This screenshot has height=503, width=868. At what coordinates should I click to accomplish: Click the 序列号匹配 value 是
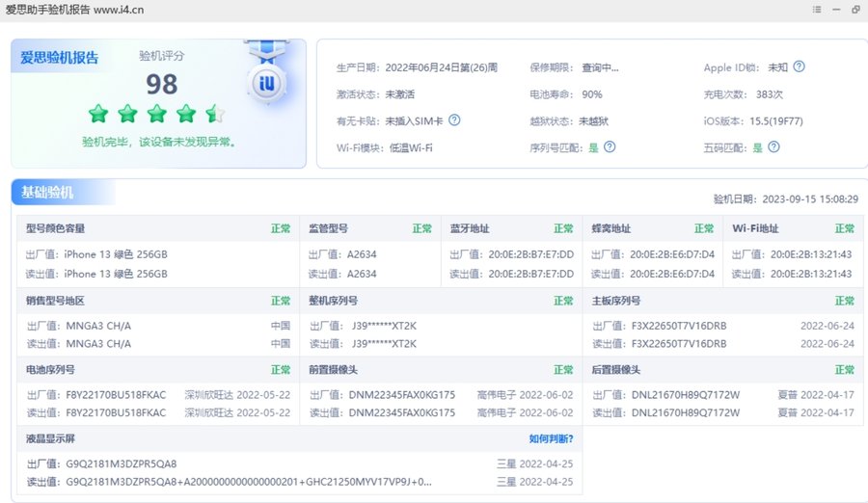click(x=593, y=147)
